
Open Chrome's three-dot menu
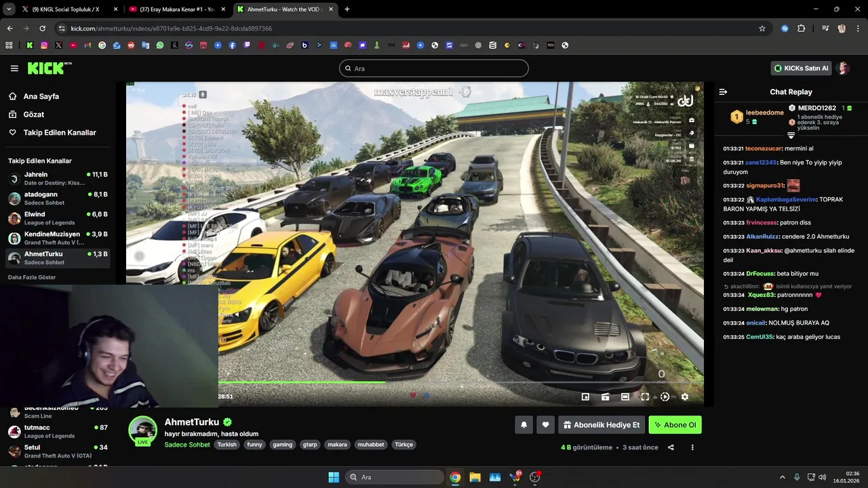pyautogui.click(x=859, y=28)
